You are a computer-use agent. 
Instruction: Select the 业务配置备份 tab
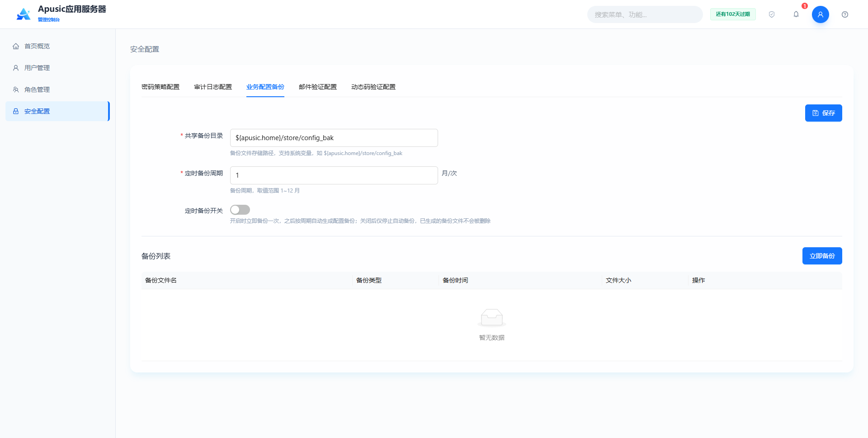(265, 87)
